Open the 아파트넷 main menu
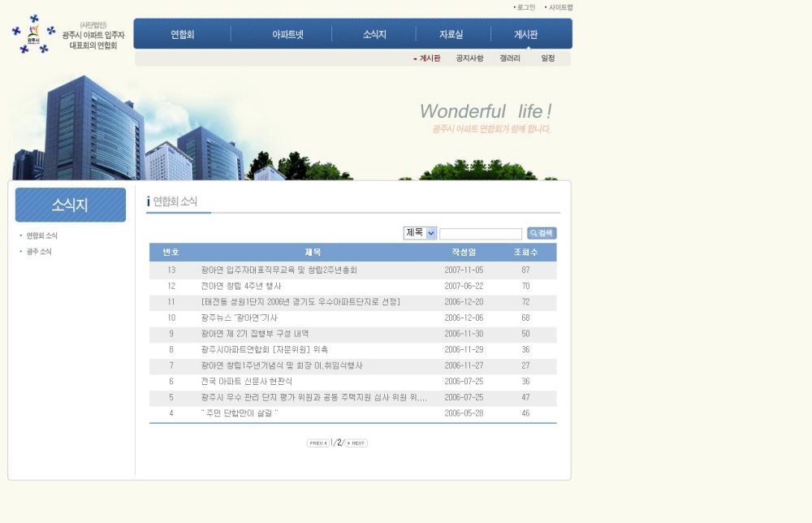812x523 pixels. tap(287, 35)
